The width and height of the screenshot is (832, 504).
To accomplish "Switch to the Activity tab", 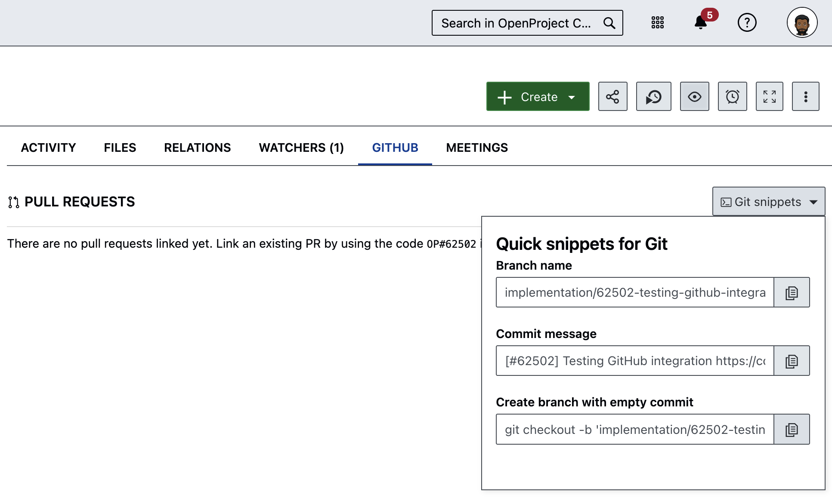I will tap(48, 148).
